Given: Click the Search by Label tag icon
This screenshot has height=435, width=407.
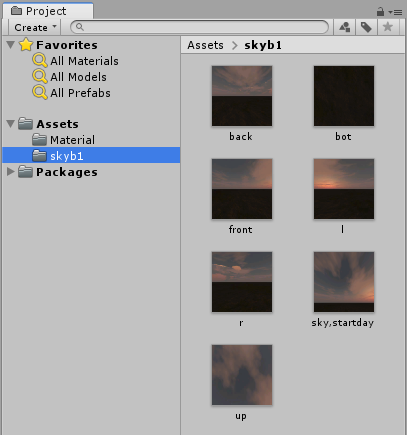Looking at the screenshot, I should click(366, 27).
